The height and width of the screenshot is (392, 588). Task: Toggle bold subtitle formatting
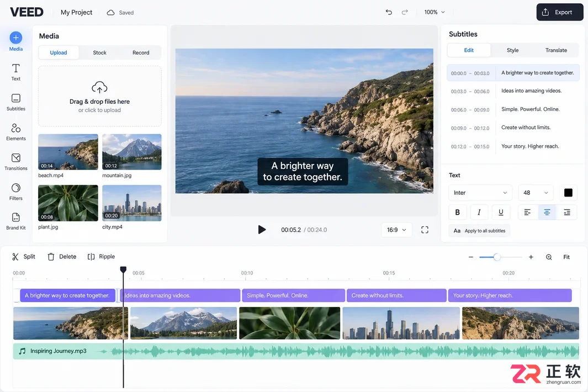tap(458, 213)
